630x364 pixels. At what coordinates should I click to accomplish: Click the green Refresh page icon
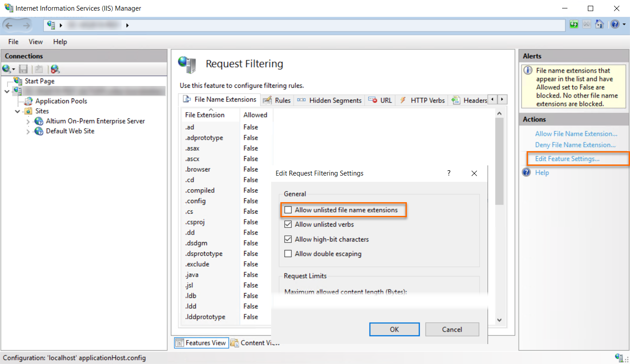[x=574, y=24]
